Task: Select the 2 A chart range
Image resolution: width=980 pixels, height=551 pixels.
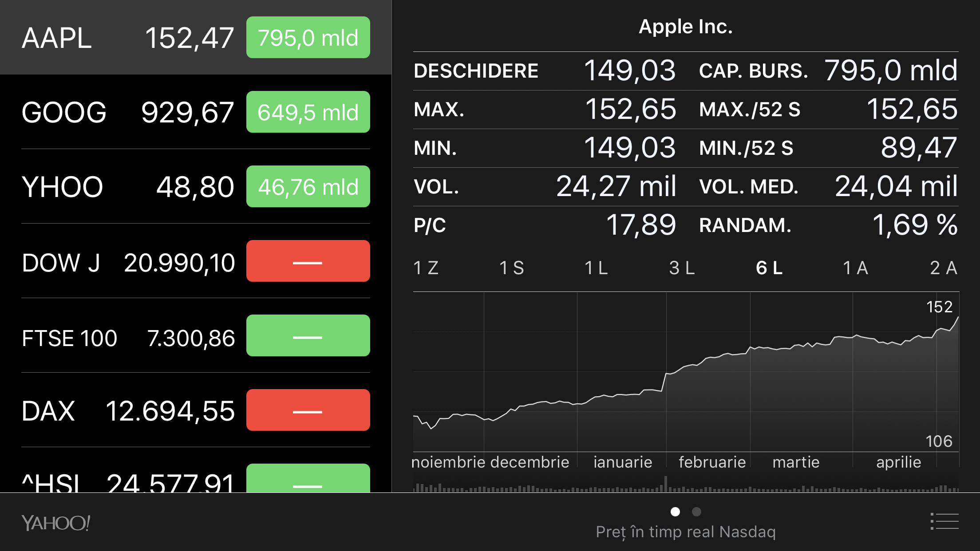Action: click(944, 268)
